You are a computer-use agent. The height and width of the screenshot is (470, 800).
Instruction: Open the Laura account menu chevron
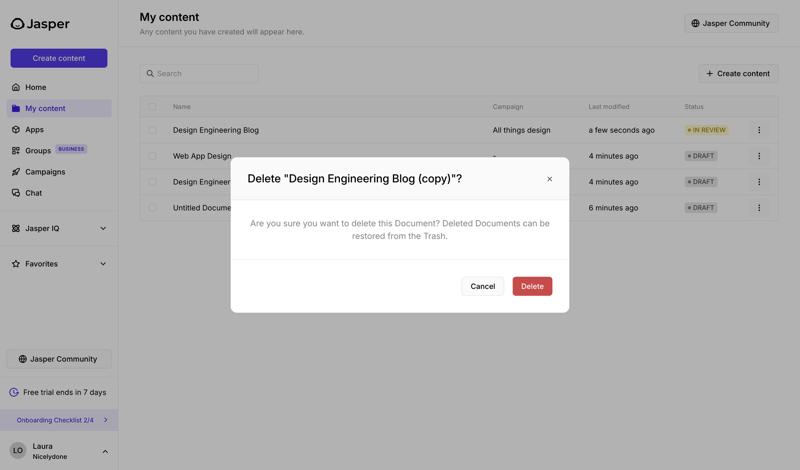[105, 452]
